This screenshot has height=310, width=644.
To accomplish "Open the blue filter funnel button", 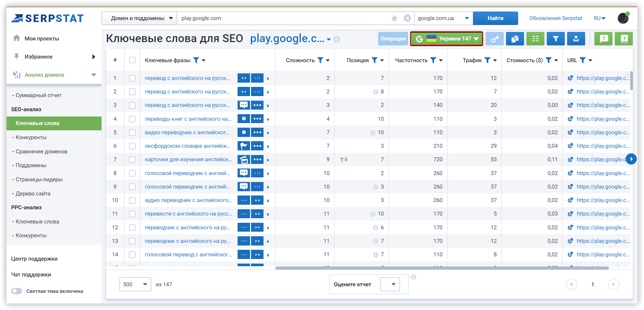I will click(x=556, y=39).
